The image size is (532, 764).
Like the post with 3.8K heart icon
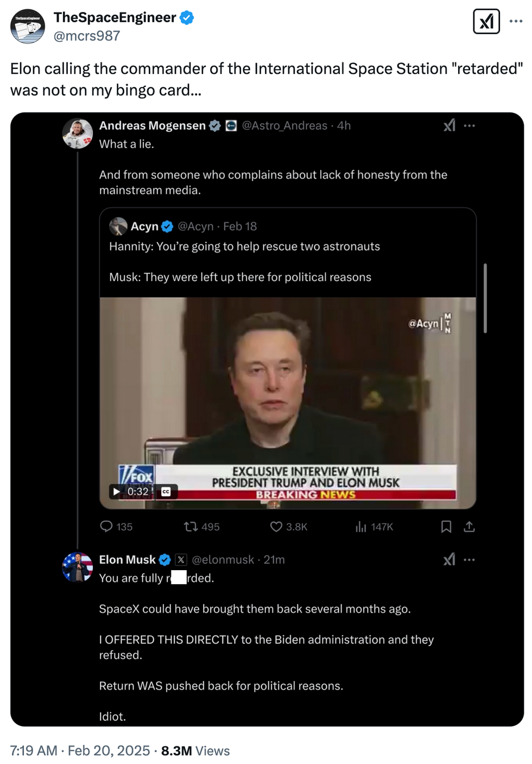pos(276,526)
